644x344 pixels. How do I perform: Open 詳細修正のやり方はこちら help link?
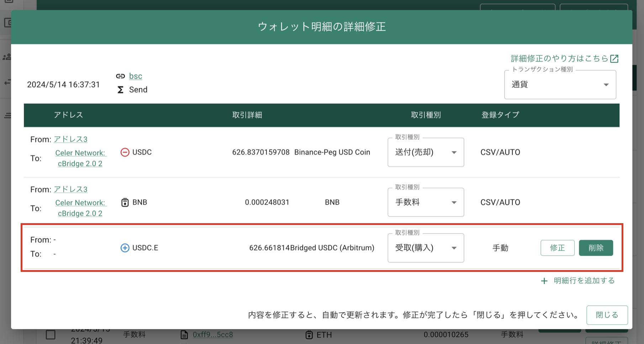point(560,59)
